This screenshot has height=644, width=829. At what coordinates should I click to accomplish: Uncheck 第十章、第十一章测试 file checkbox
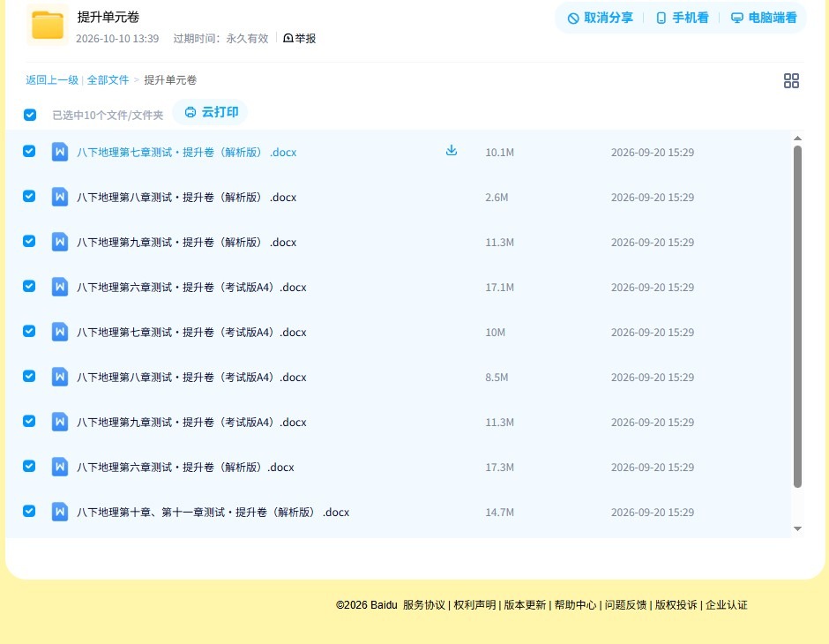point(29,511)
